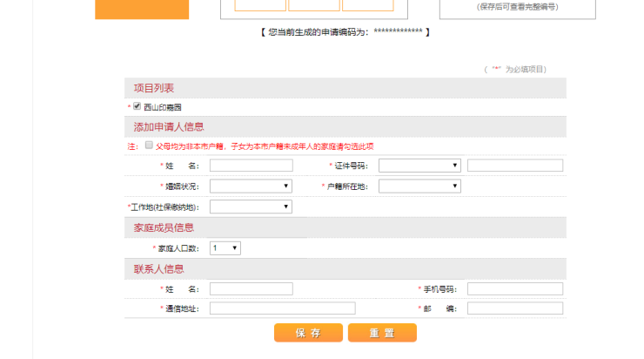Expand the 婚姻状况 dropdown
Viewport: 644px width, 359px height.
(x=251, y=186)
